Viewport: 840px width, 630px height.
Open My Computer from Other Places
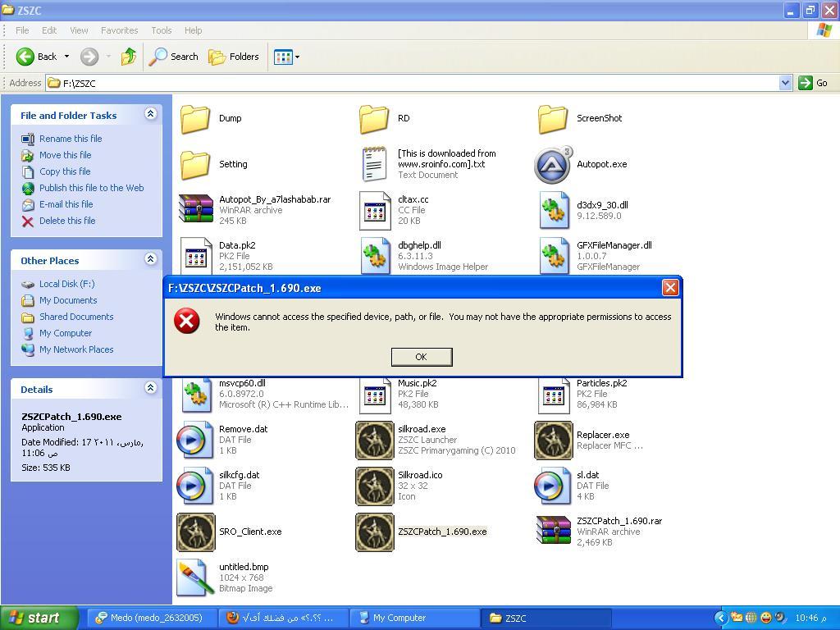click(x=66, y=333)
